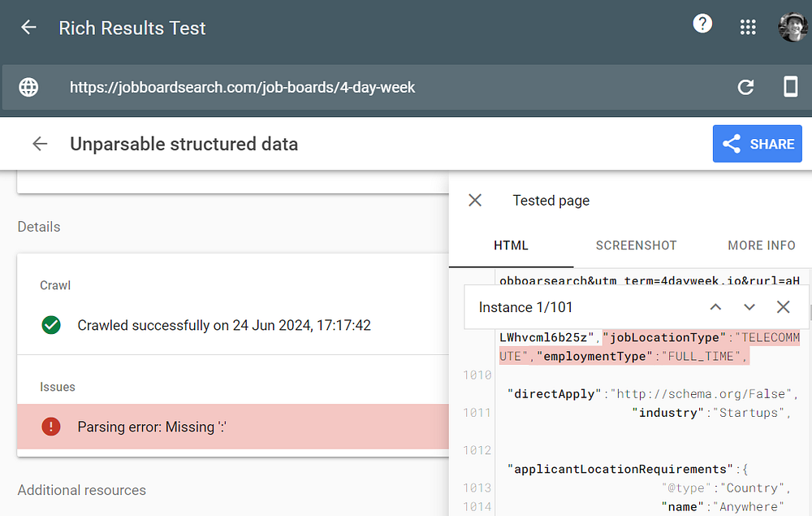Click the Rich Results Test title
812x516 pixels.
132,28
